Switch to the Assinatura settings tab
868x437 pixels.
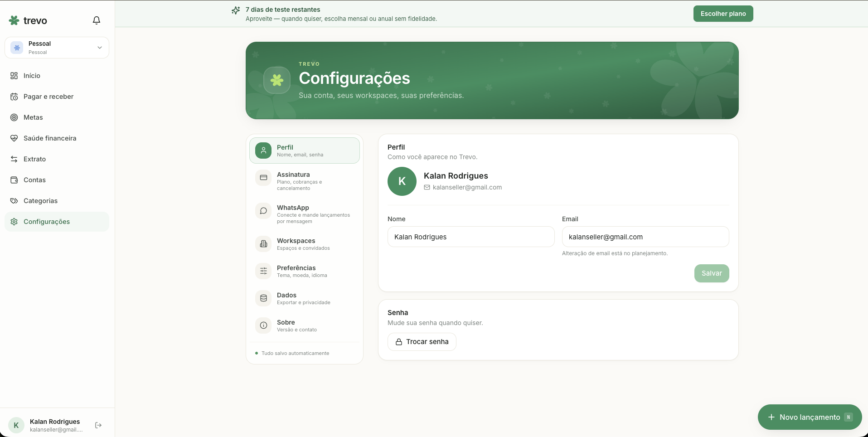pos(305,181)
